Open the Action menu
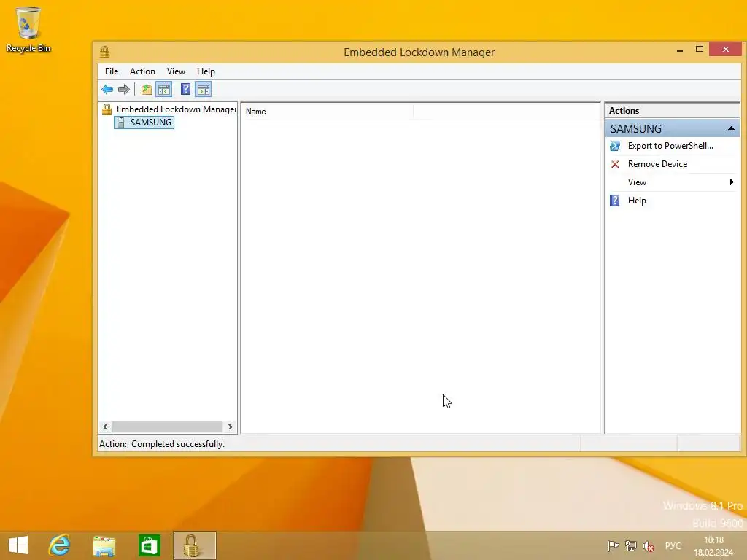The height and width of the screenshot is (560, 747). 142,71
